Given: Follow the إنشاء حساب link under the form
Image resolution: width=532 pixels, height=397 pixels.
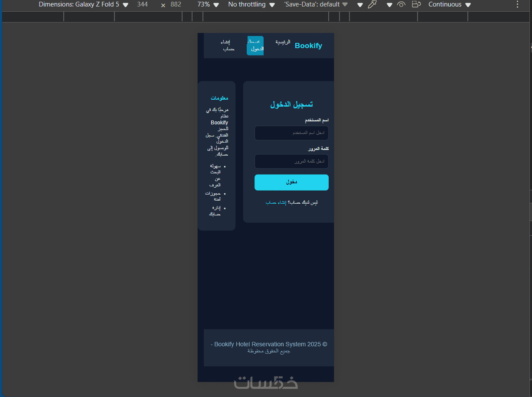Looking at the screenshot, I should (x=276, y=202).
